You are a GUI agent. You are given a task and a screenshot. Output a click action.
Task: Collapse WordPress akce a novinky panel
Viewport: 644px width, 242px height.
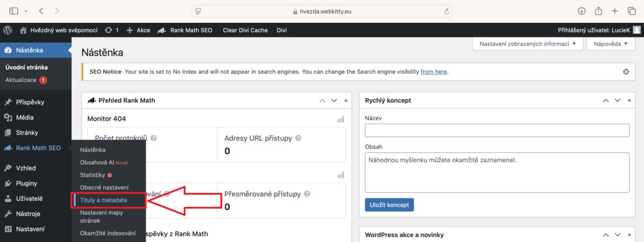pos(629,235)
